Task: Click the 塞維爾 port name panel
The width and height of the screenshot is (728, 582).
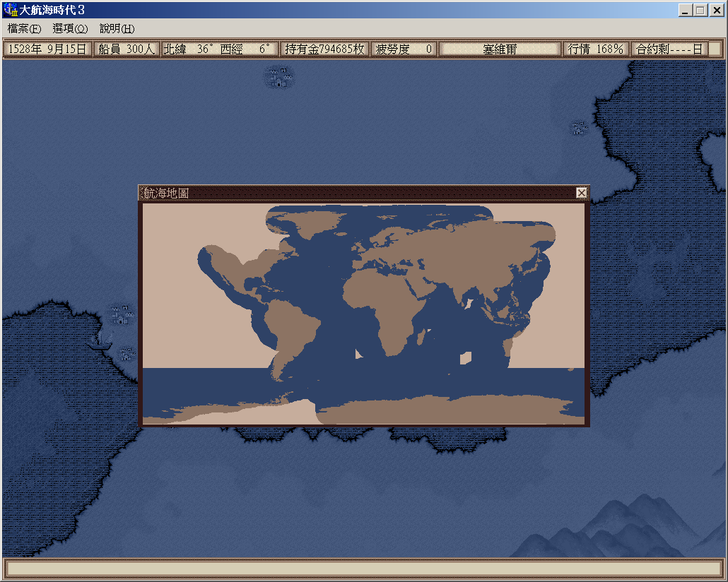Action: [x=500, y=49]
